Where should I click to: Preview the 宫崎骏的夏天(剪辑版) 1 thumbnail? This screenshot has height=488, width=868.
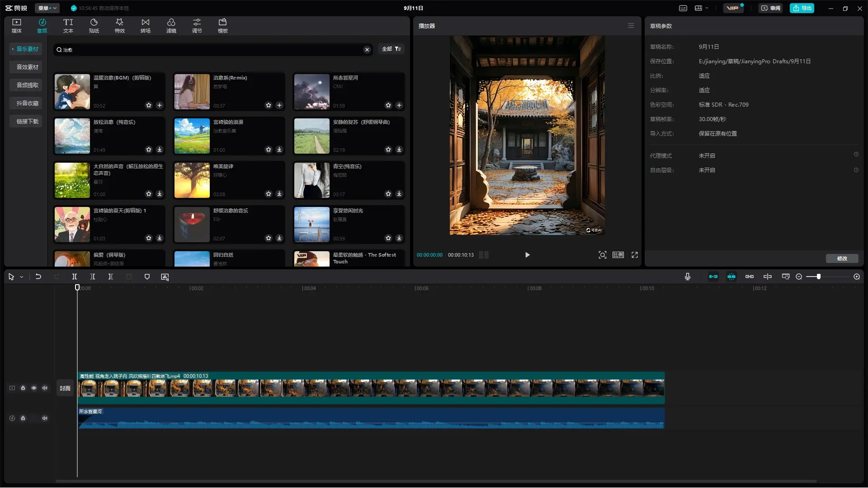point(72,225)
